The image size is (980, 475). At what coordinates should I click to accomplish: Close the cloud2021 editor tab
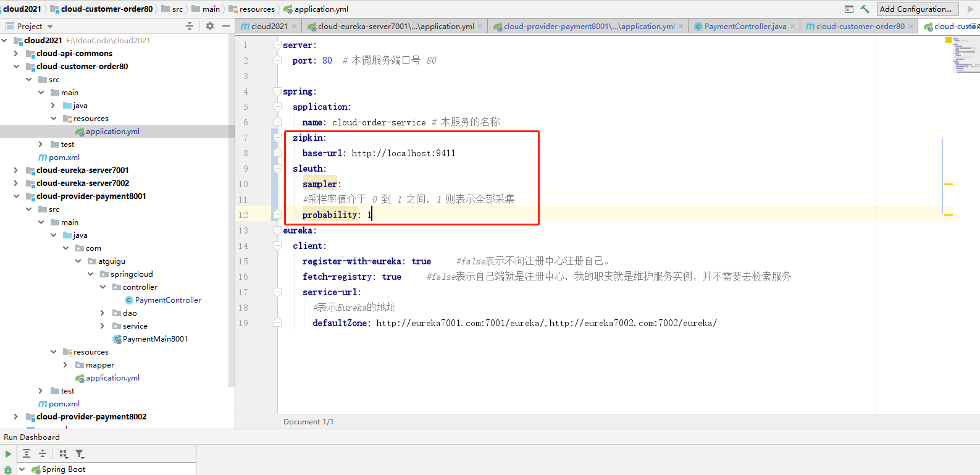coord(295,26)
